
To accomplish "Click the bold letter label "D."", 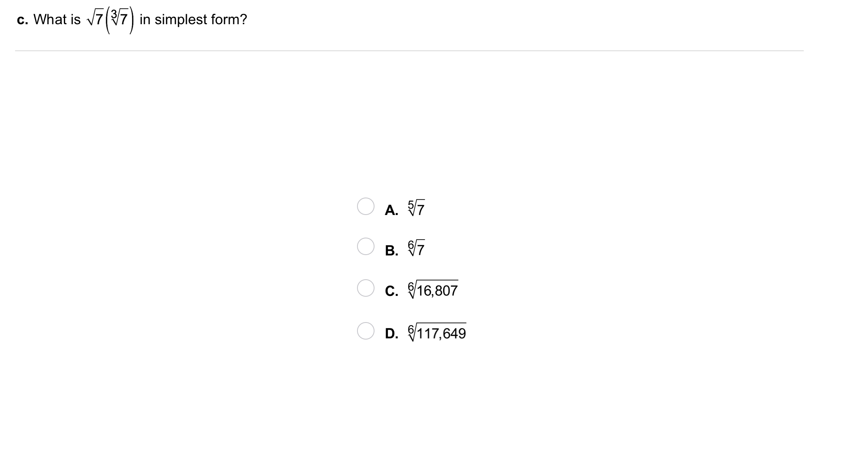I will [x=392, y=334].
